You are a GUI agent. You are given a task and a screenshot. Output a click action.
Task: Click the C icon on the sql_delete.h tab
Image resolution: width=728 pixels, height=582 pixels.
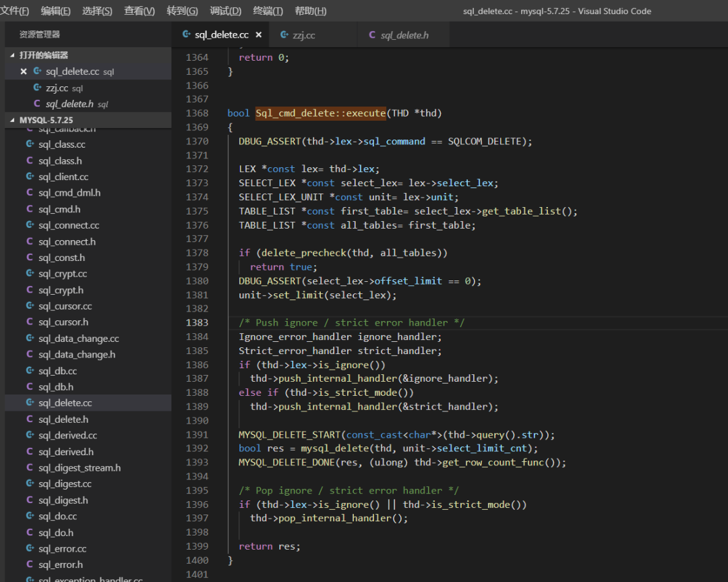pyautogui.click(x=372, y=35)
